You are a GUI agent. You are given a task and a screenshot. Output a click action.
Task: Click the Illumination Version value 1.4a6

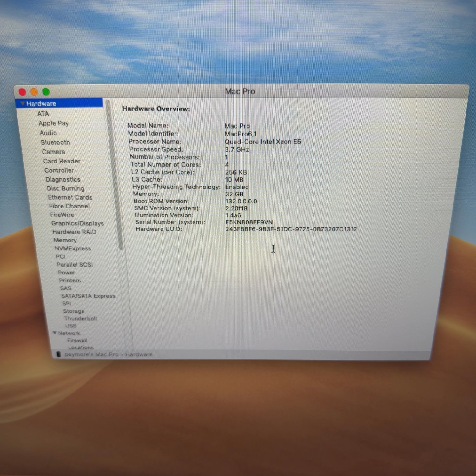[x=233, y=215]
